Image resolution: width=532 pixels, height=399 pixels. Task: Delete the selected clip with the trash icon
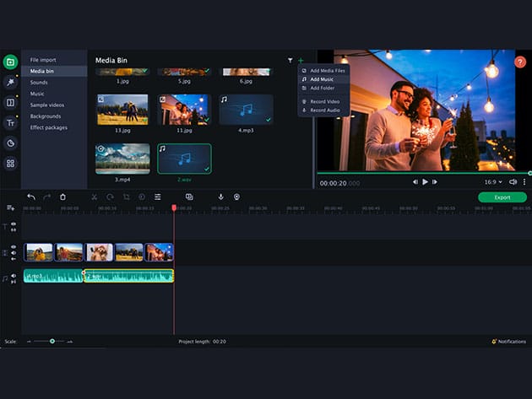62,197
